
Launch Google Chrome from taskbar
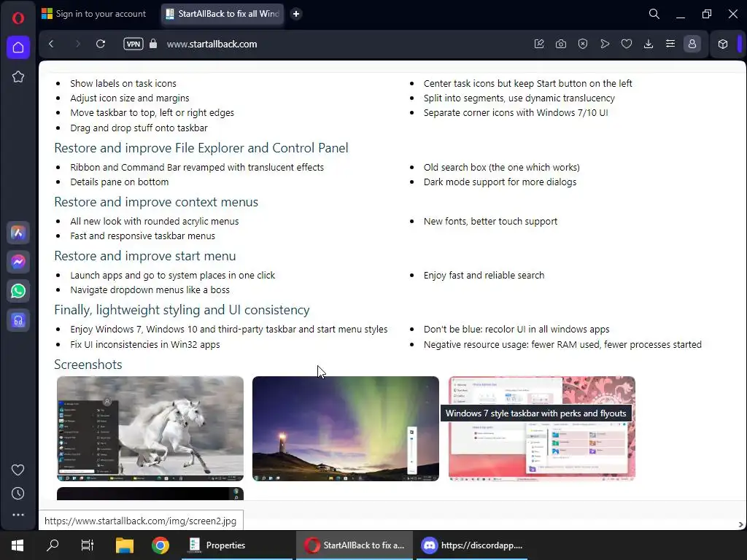pyautogui.click(x=160, y=545)
